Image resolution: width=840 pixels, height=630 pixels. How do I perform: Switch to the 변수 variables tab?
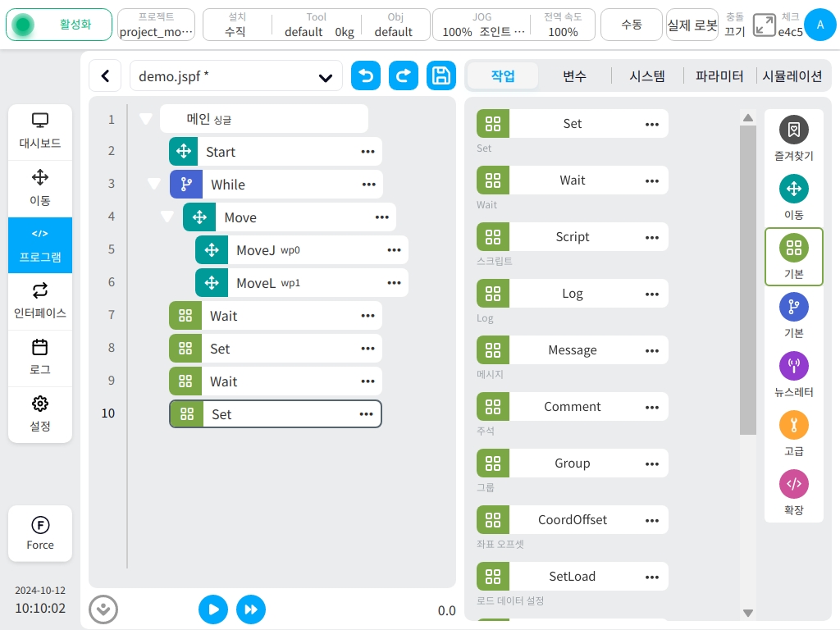[x=574, y=76]
